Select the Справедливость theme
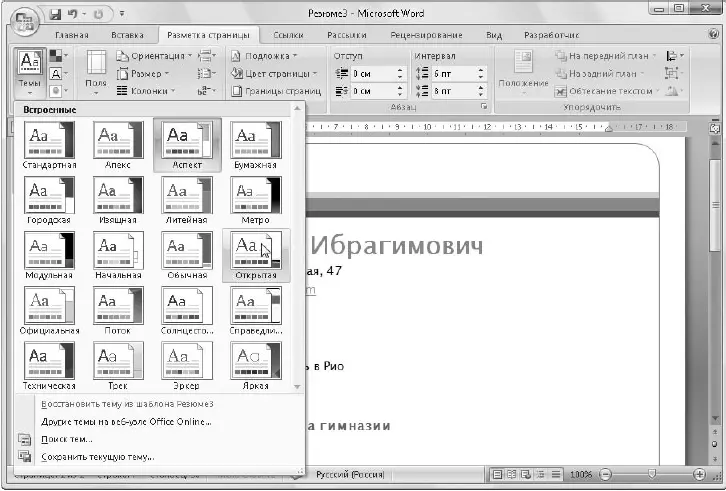This screenshot has height=491, width=726. point(256,310)
